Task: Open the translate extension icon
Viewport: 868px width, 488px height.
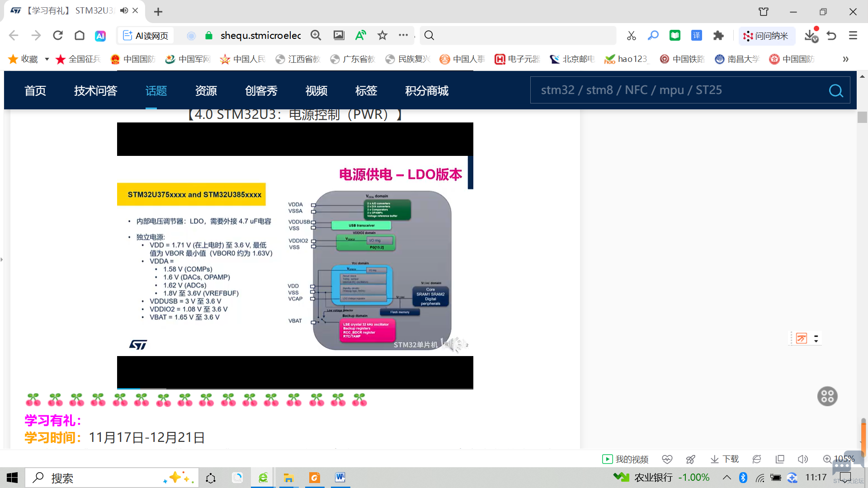Action: point(697,35)
